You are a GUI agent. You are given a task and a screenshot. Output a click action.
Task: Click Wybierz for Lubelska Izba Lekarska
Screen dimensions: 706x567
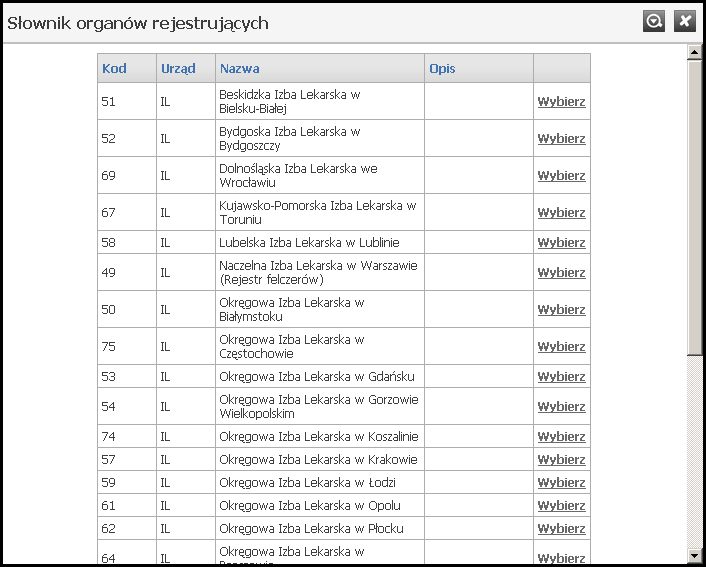(561, 243)
